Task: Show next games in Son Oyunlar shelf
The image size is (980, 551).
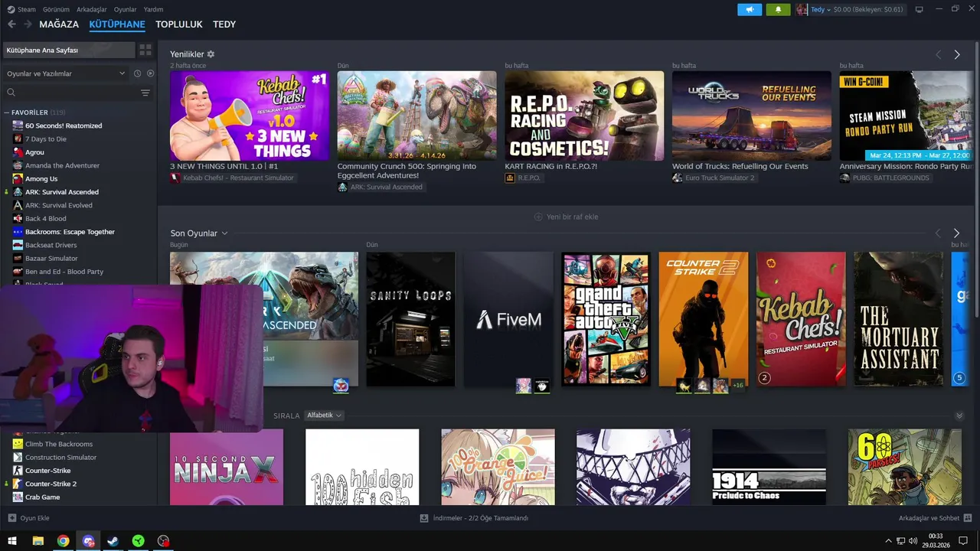Action: coord(956,233)
